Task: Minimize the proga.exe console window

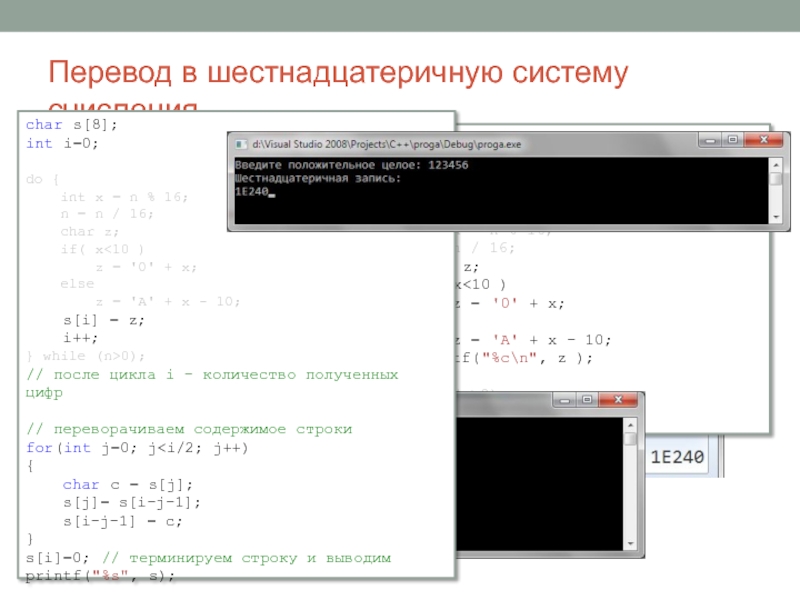Action: pyautogui.click(x=710, y=140)
